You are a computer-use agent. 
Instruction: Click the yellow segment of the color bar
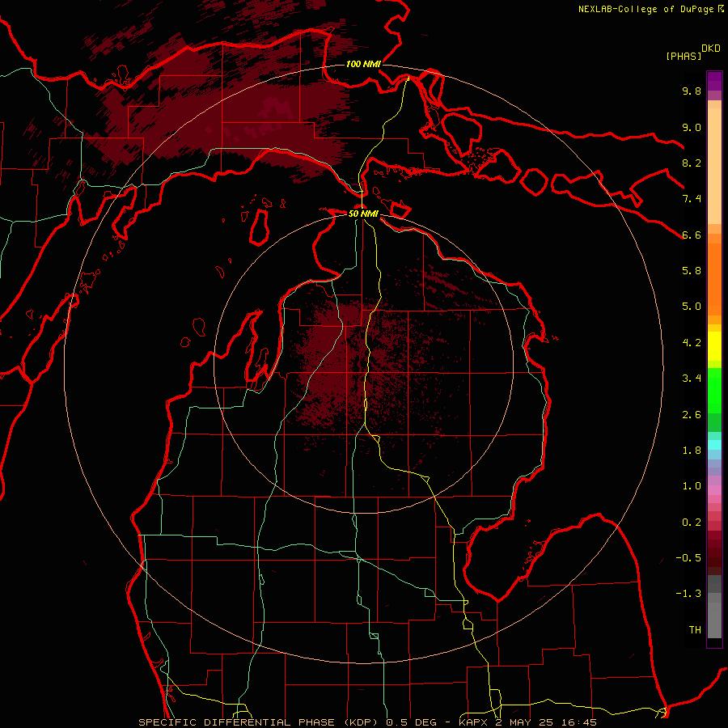click(714, 346)
